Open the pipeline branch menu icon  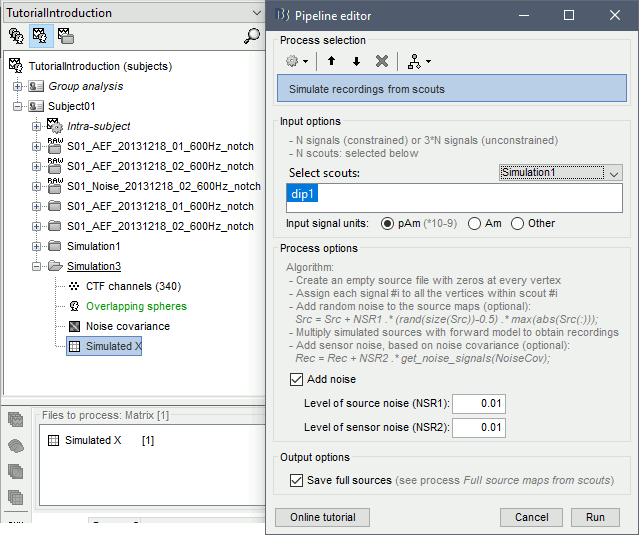418,61
